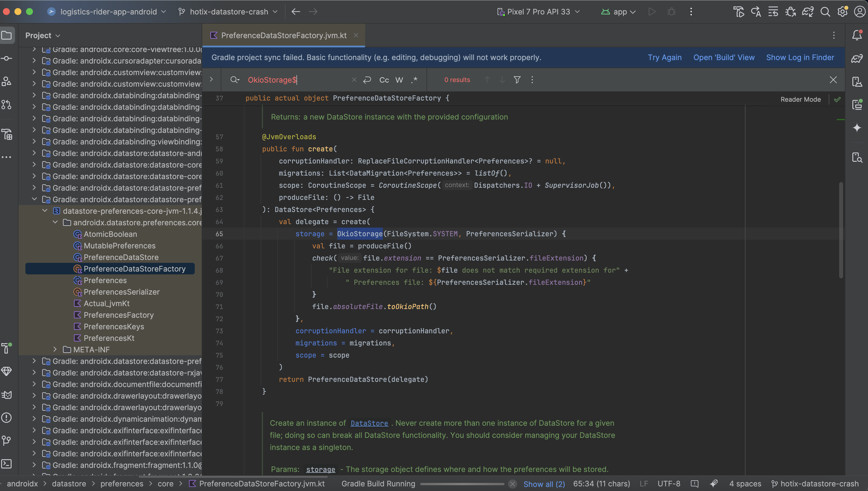
Task: Open the Logcat tool window icon
Action: (x=6, y=395)
